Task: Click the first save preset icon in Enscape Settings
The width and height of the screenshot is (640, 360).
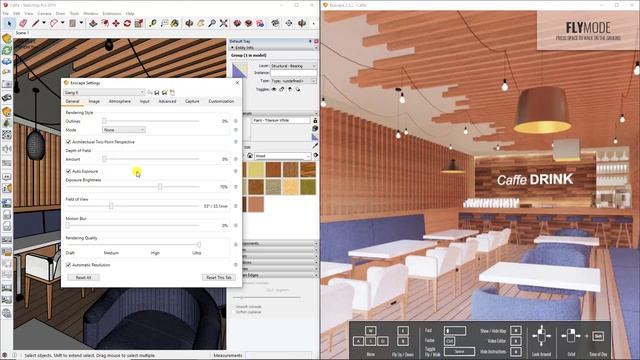Action: tap(157, 93)
